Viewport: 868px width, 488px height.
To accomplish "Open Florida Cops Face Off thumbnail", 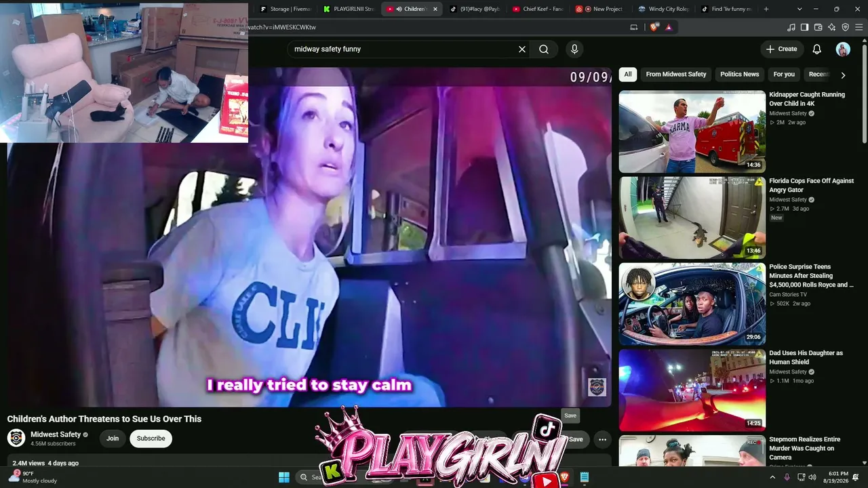I will (692, 218).
